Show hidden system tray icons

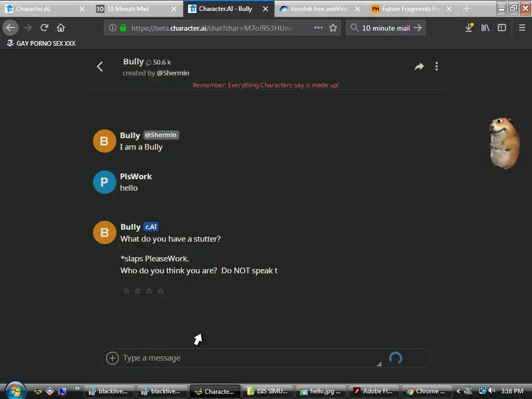458,391
